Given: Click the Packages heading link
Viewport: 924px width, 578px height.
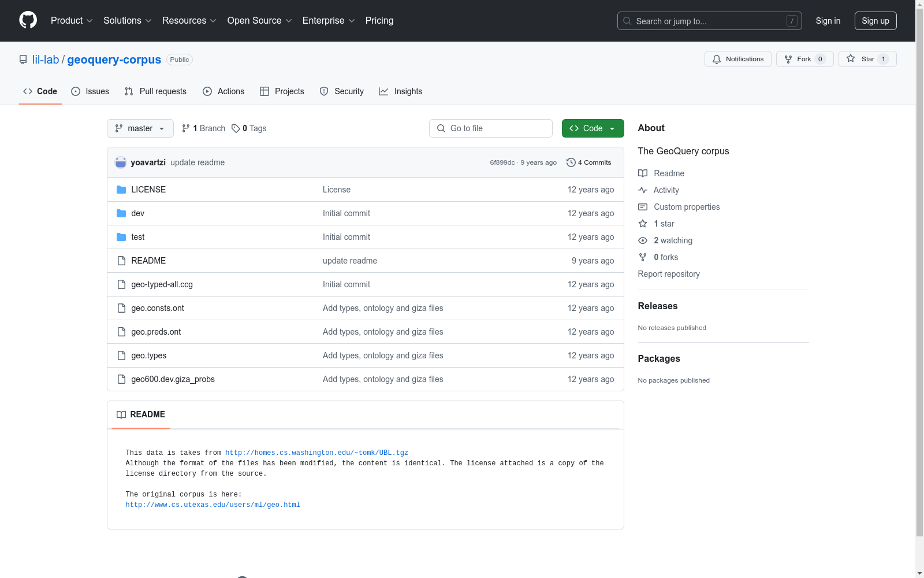Looking at the screenshot, I should coord(659,358).
